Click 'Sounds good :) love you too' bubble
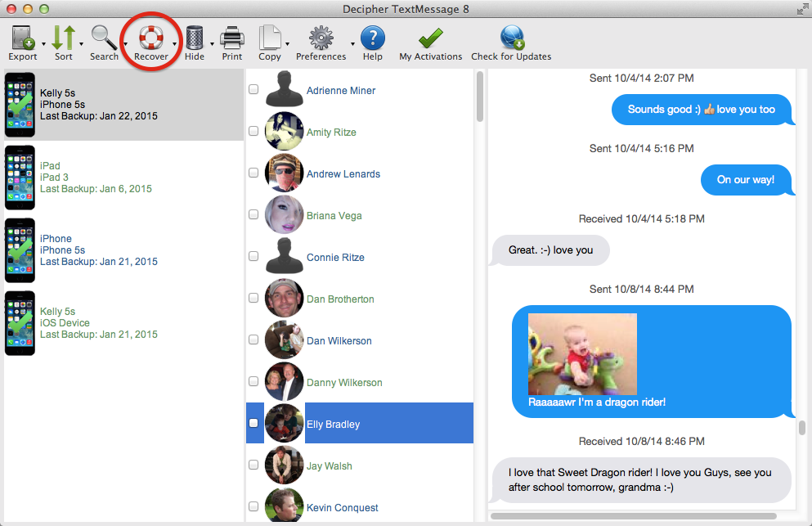The image size is (812, 526). pos(702,110)
